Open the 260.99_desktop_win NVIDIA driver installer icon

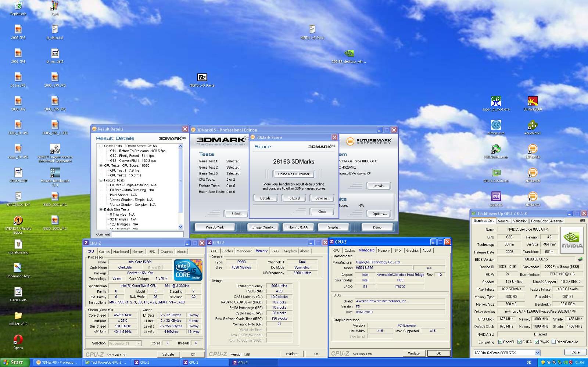349,56
